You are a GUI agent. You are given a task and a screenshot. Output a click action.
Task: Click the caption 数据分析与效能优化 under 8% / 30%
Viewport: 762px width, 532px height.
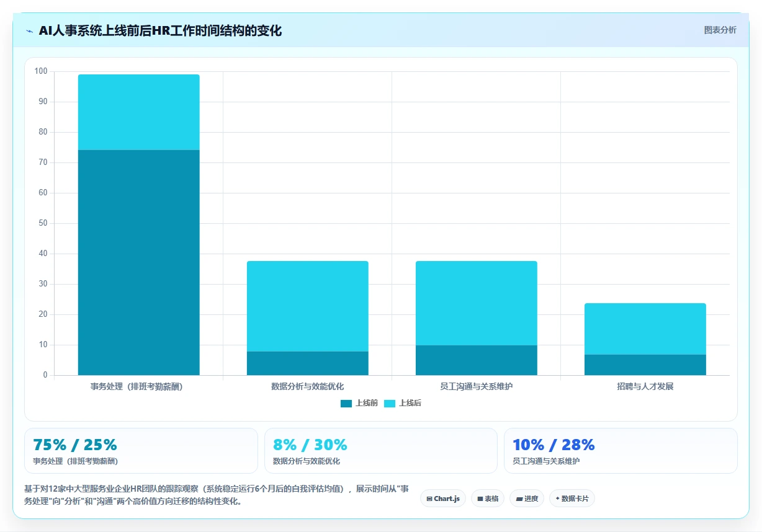(307, 461)
